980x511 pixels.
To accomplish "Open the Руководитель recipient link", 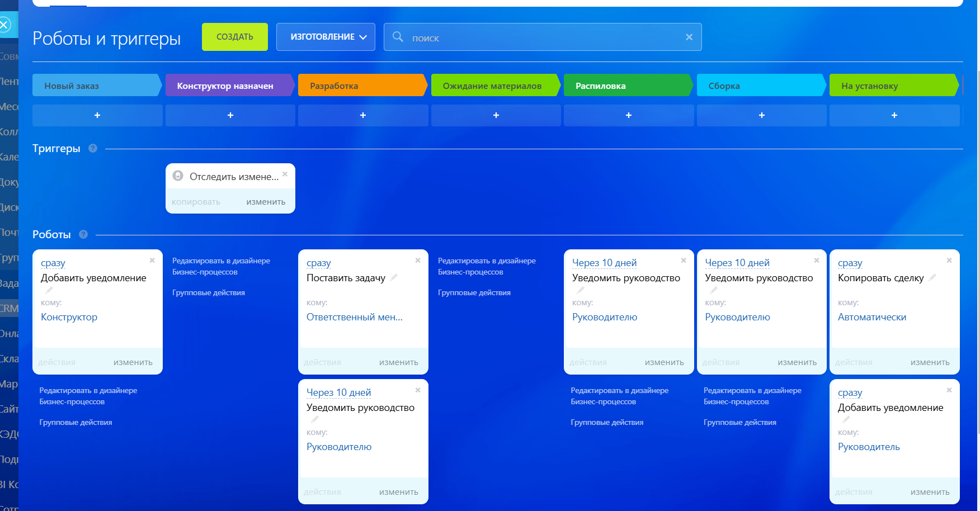I will coord(869,447).
